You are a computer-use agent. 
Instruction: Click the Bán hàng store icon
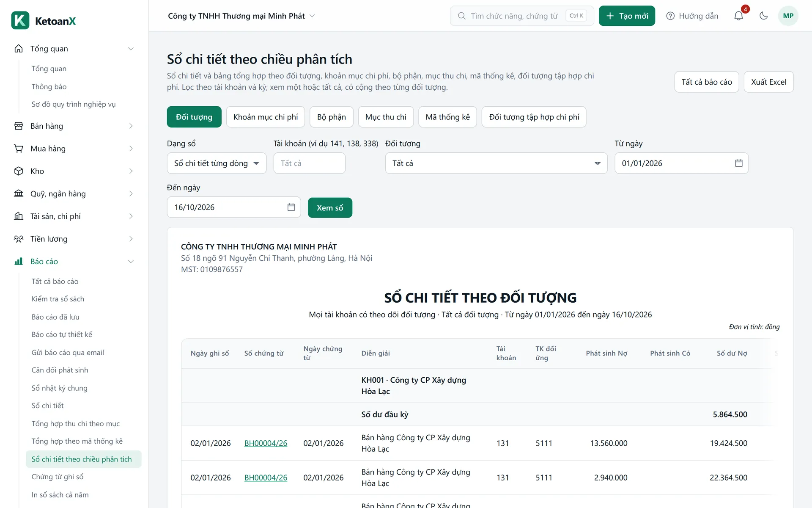coord(19,126)
